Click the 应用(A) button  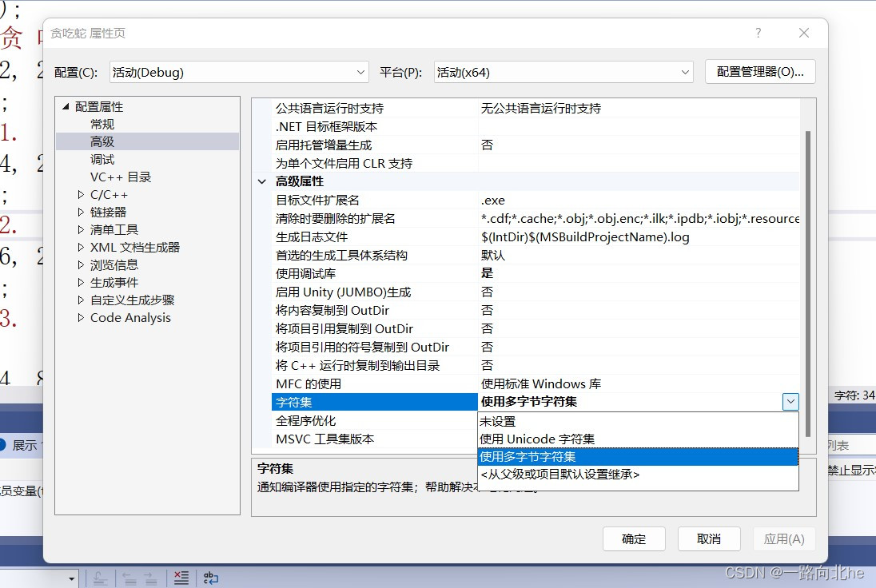pyautogui.click(x=784, y=538)
